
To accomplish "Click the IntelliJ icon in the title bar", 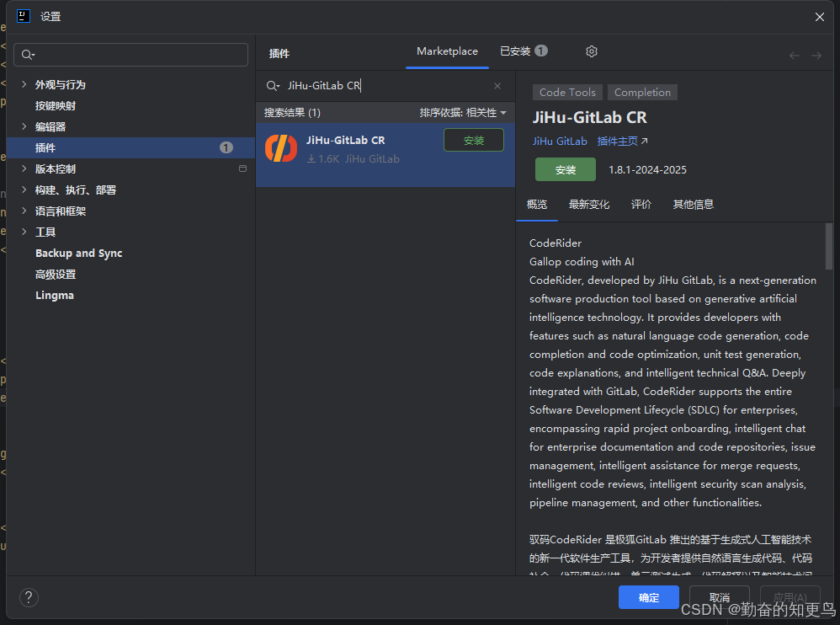I will (x=24, y=16).
